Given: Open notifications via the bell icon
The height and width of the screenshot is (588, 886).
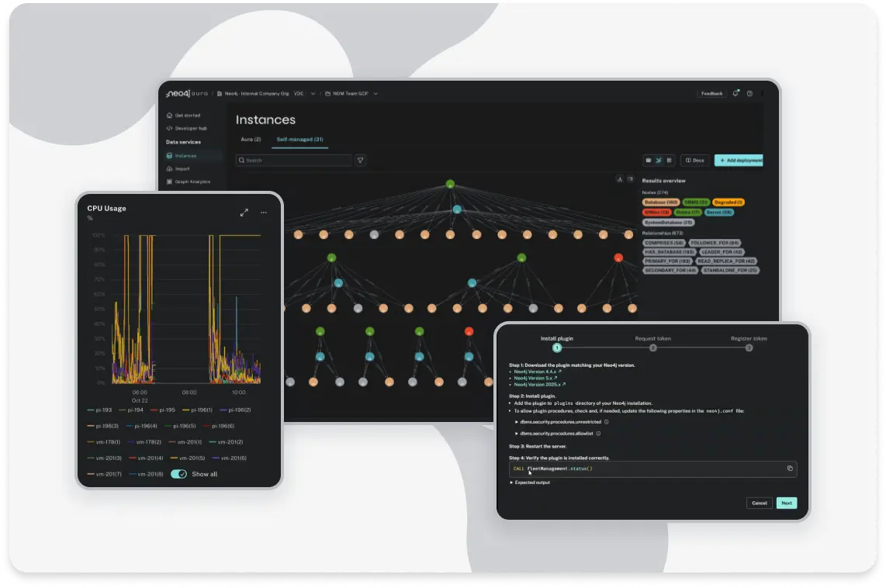Looking at the screenshot, I should tap(735, 94).
